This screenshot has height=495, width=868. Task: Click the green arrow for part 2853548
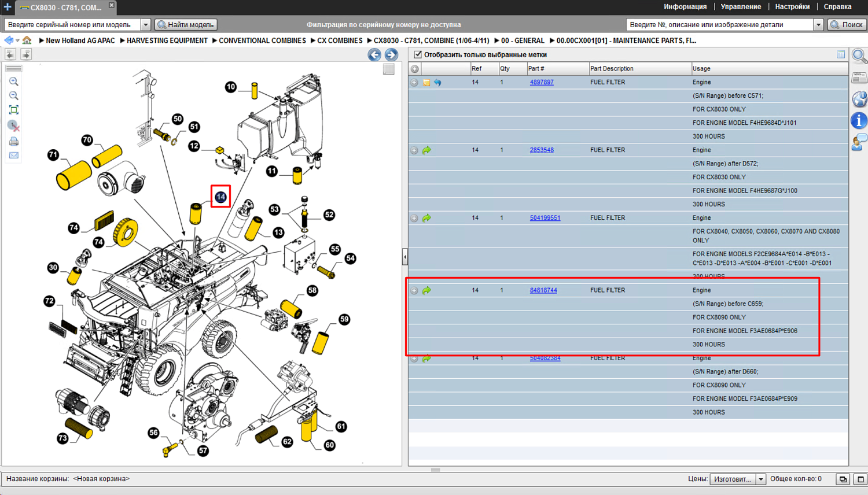427,150
